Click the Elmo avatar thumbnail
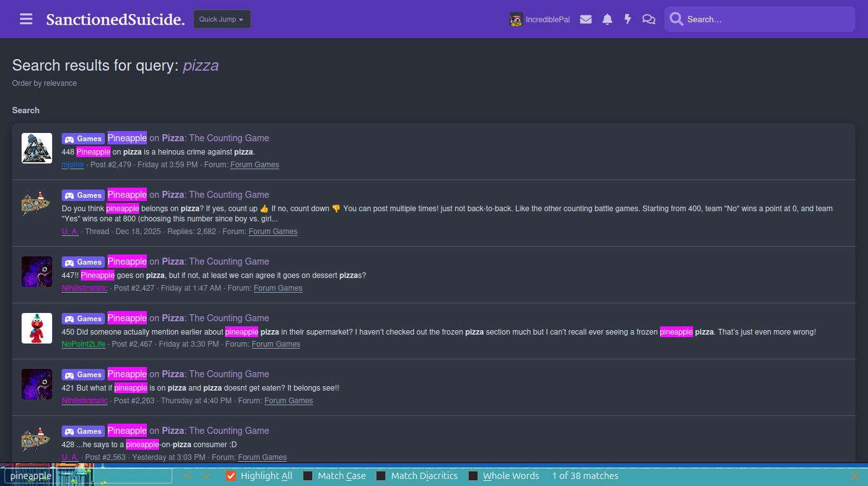The image size is (868, 486). pos(37,328)
